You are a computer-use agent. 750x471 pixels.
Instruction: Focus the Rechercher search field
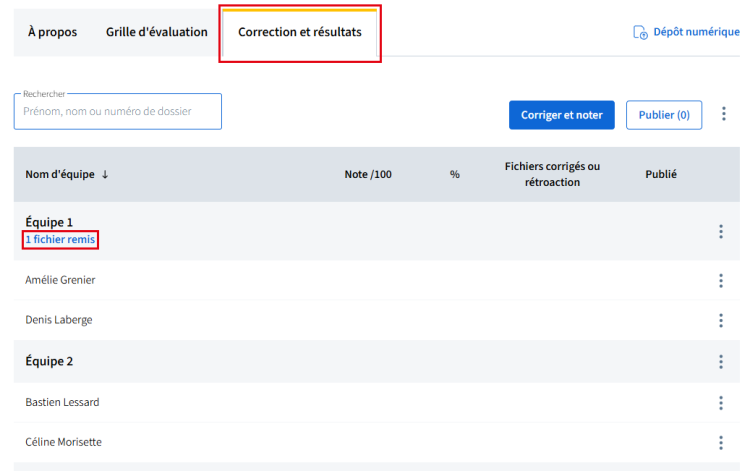click(x=118, y=112)
